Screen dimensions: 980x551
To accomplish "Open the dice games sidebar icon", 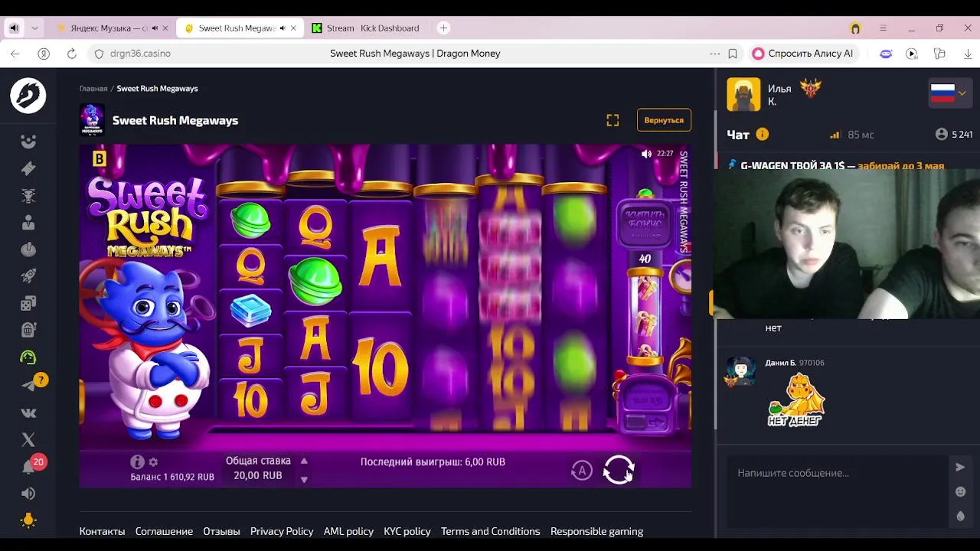I will tap(28, 304).
